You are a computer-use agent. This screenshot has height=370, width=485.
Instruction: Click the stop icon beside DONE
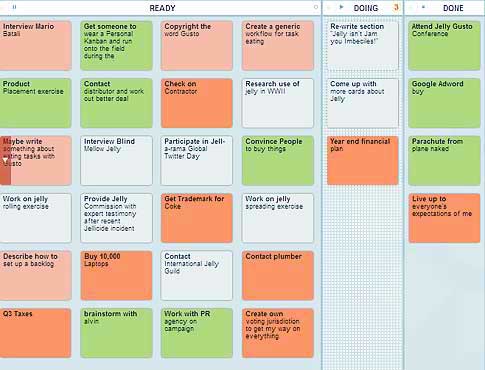pyautogui.click(x=423, y=7)
